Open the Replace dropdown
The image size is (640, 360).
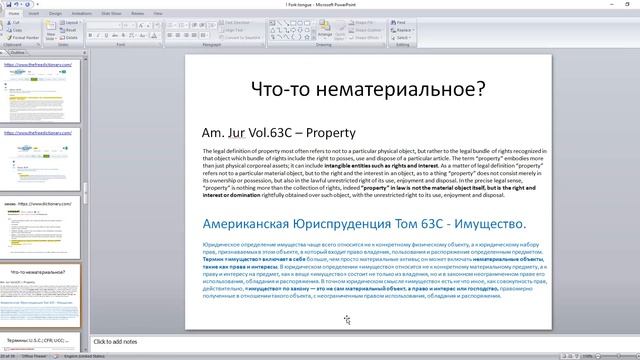coord(402,30)
